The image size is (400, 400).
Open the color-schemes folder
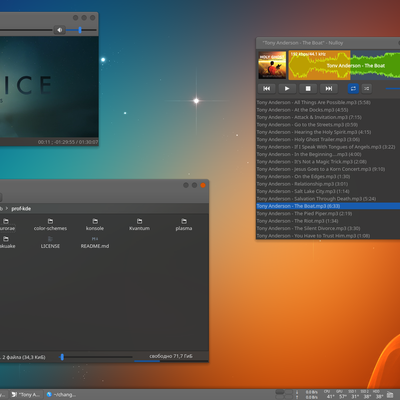(50, 225)
